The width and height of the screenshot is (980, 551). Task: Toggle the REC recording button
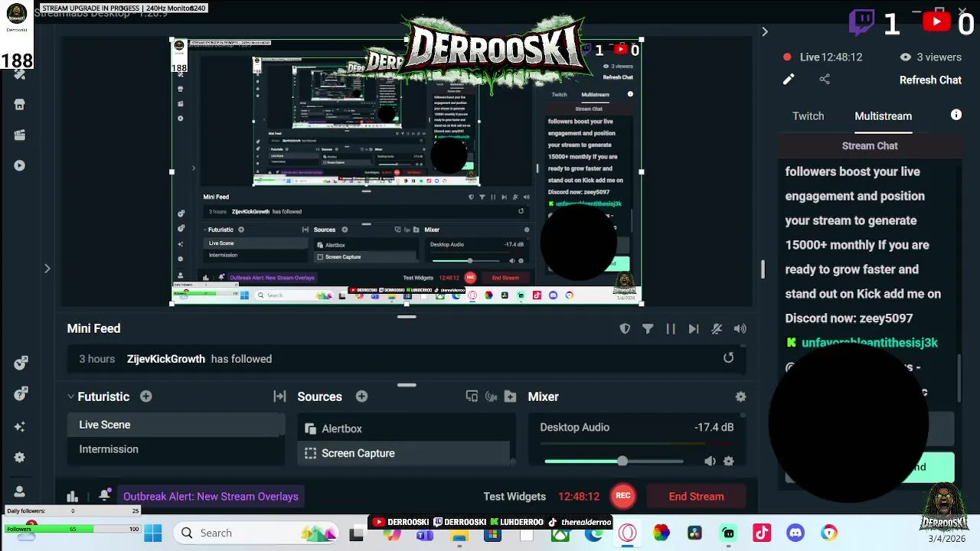click(x=623, y=496)
